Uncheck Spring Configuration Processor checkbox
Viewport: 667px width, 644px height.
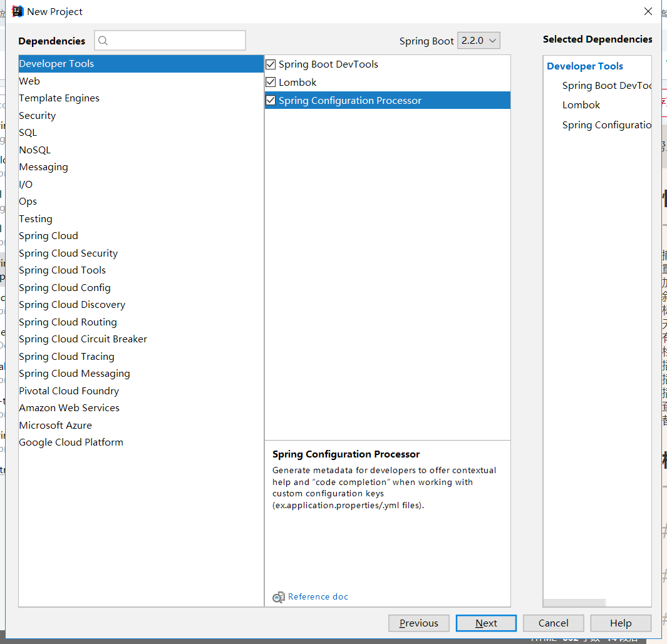[271, 100]
